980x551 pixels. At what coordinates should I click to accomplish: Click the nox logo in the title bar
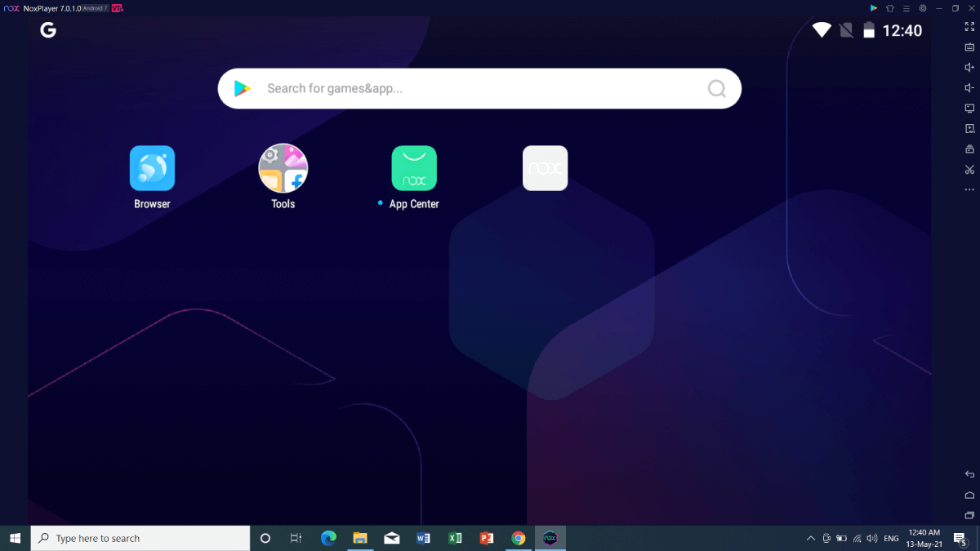(11, 8)
